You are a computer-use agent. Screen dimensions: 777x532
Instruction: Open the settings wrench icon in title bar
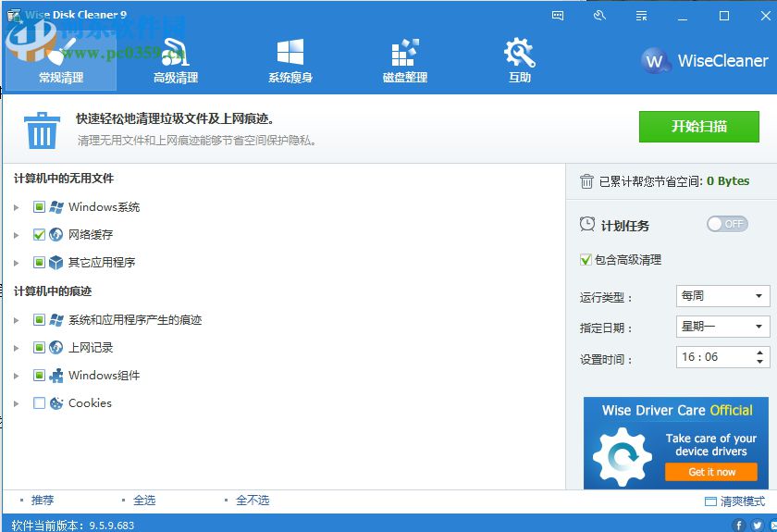[x=599, y=16]
